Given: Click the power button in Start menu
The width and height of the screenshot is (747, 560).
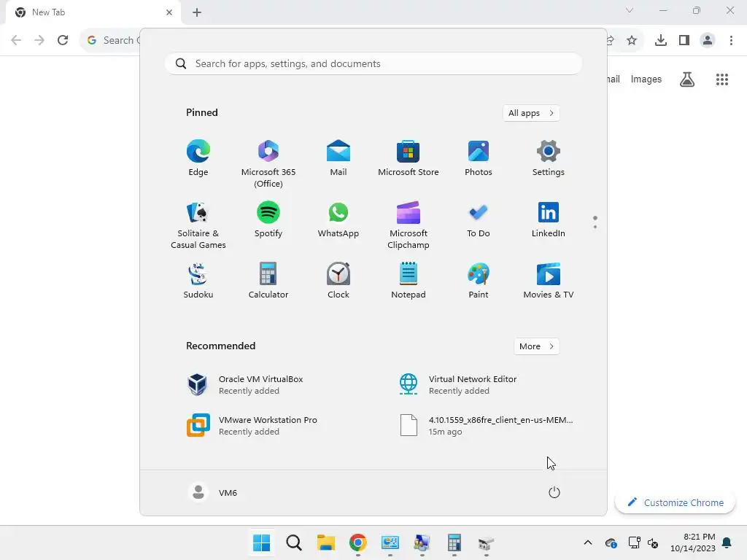Looking at the screenshot, I should point(554,492).
